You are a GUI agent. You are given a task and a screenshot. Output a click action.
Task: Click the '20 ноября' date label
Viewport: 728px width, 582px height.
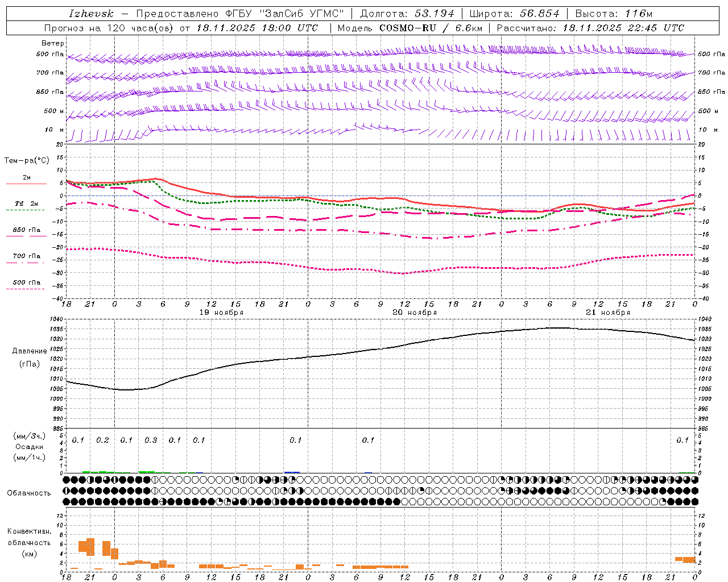click(415, 313)
